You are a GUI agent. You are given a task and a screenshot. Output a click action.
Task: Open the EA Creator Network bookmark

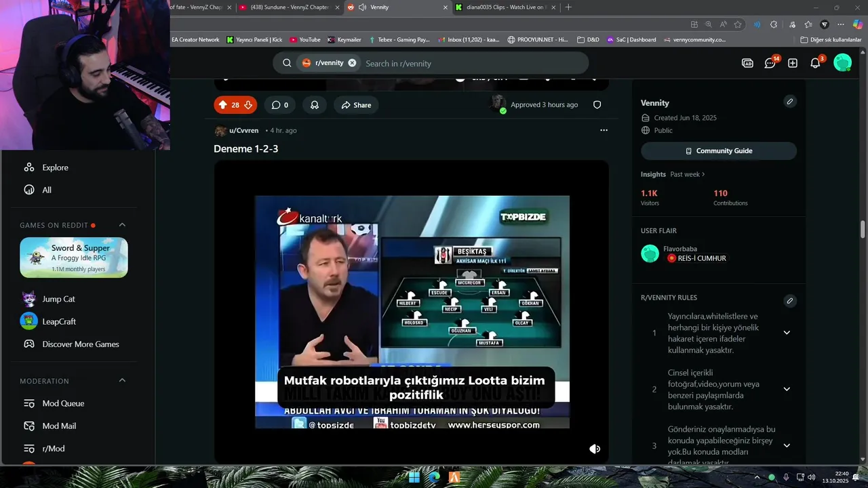tap(195, 39)
